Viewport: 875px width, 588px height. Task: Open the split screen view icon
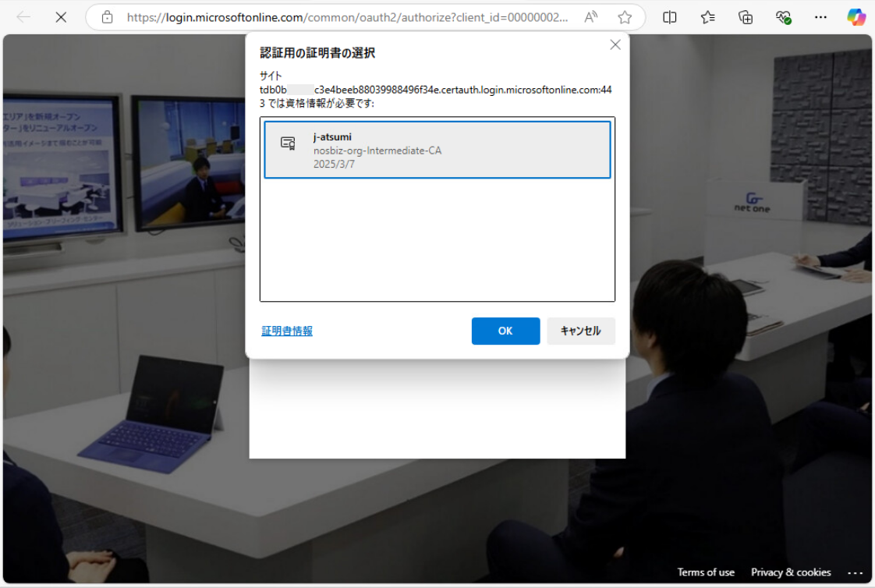tap(669, 17)
